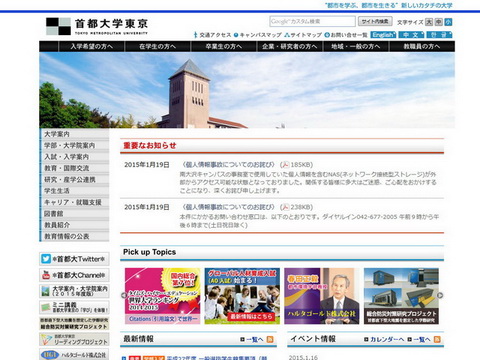Viewport: 480px width, 360px height.
Task: Select 教育・国際交流 in the sidebar menu
Action: (74, 168)
